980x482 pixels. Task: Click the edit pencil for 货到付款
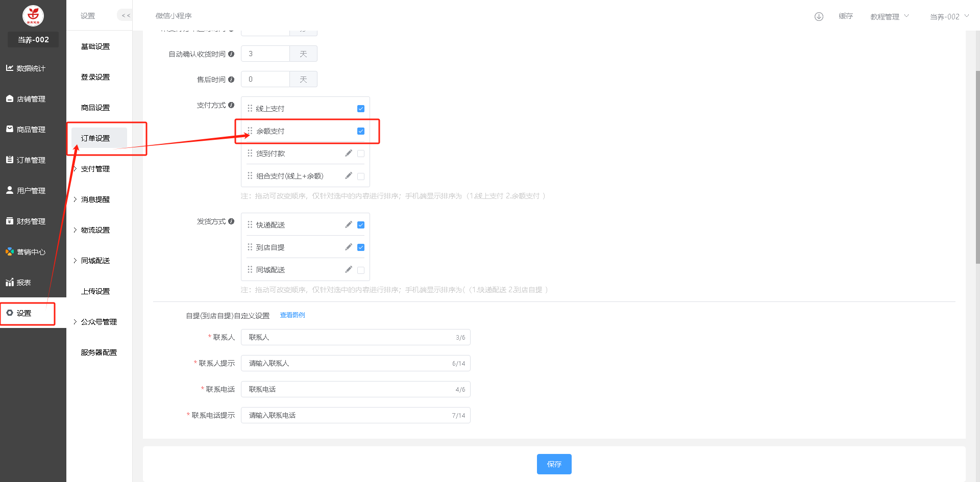click(349, 154)
